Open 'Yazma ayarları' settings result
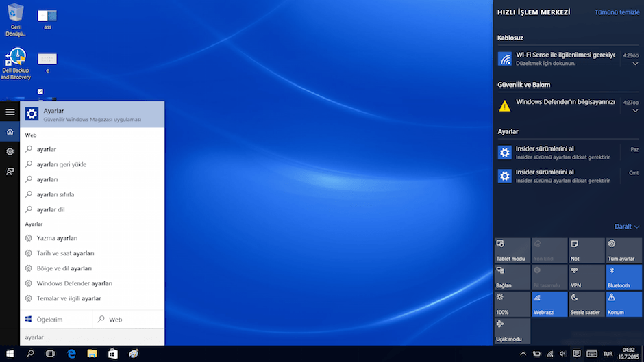644x362 pixels. 92,238
